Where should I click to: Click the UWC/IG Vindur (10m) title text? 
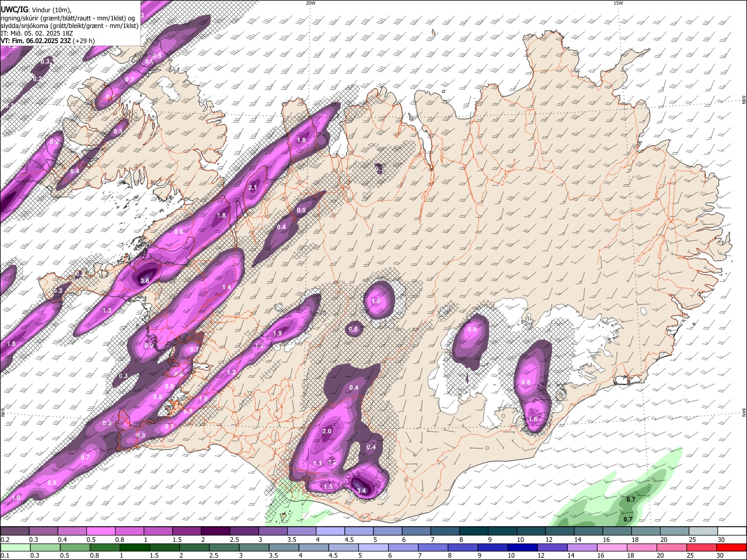pos(36,9)
